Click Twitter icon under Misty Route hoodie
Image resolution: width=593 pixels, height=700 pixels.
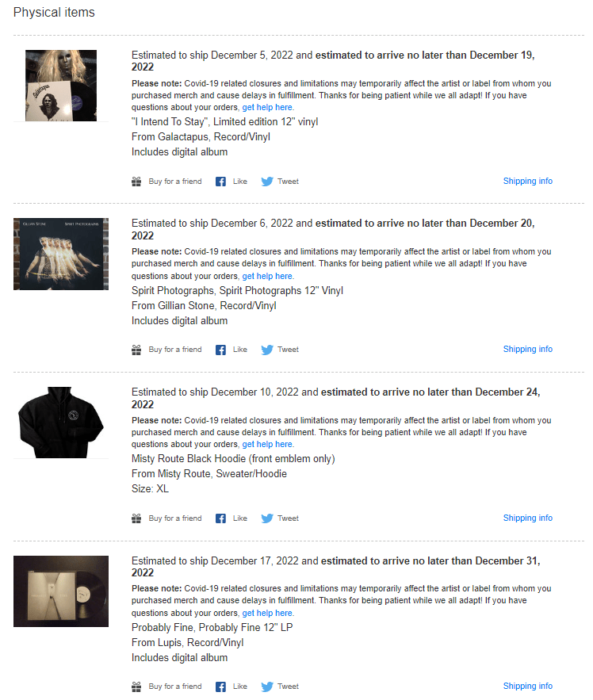[x=267, y=518]
